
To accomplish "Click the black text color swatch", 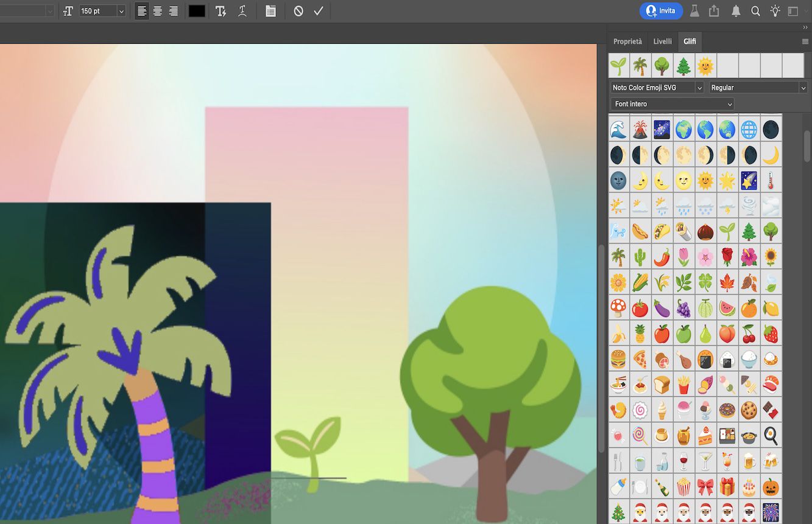I will [196, 10].
